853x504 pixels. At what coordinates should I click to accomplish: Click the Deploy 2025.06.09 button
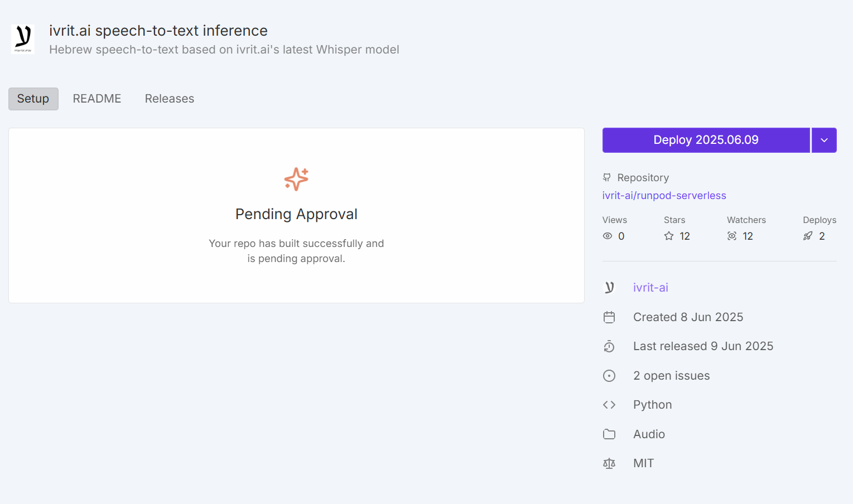click(706, 140)
